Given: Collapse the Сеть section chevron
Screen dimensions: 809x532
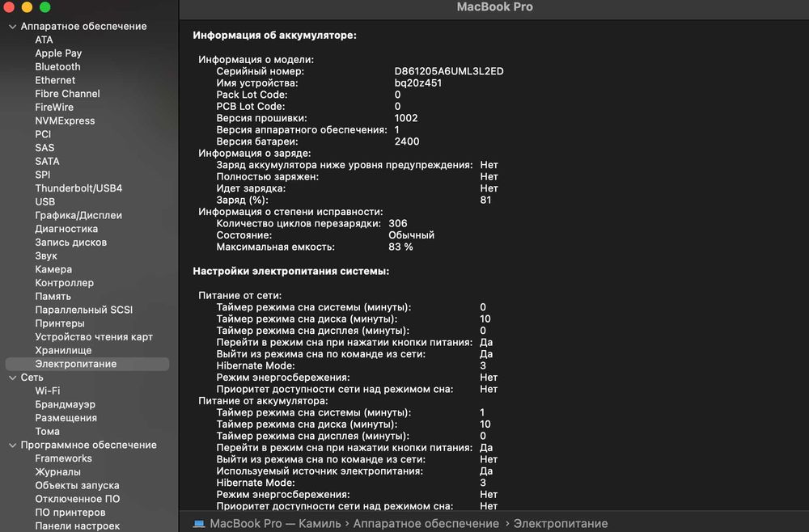Looking at the screenshot, I should coord(12,378).
